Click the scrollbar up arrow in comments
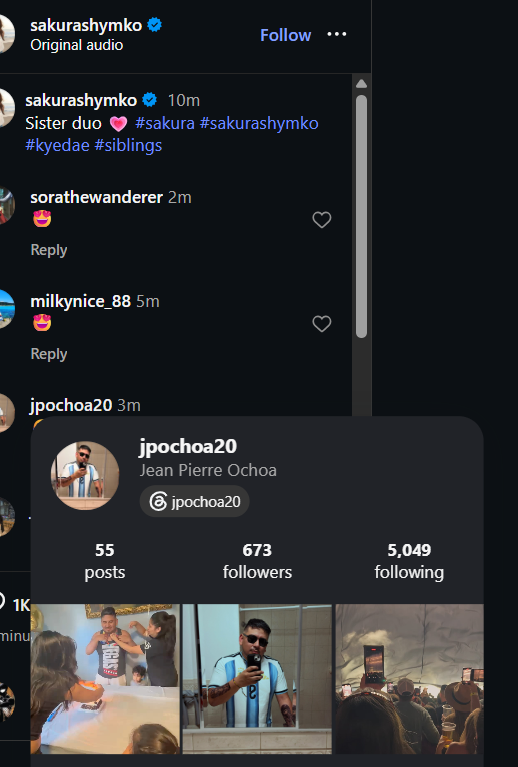Image resolution: width=518 pixels, height=767 pixels. point(361,84)
